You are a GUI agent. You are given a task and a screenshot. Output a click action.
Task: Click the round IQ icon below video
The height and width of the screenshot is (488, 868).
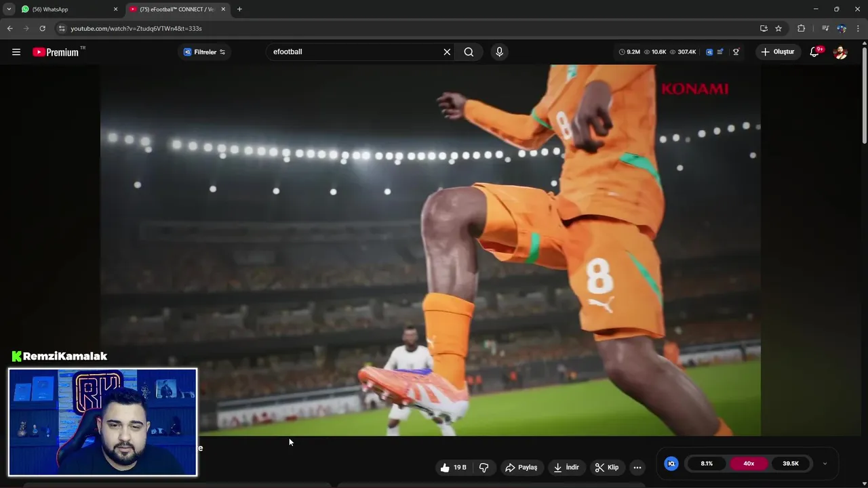(671, 464)
